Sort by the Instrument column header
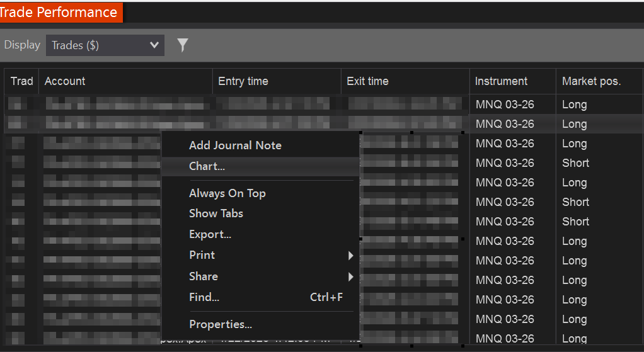Image resolution: width=644 pixels, height=352 pixels. point(513,81)
